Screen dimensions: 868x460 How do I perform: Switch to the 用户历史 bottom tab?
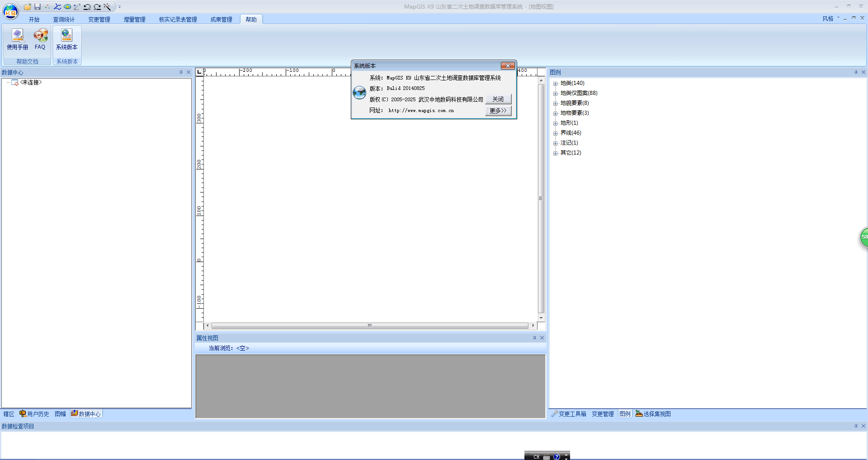click(34, 414)
